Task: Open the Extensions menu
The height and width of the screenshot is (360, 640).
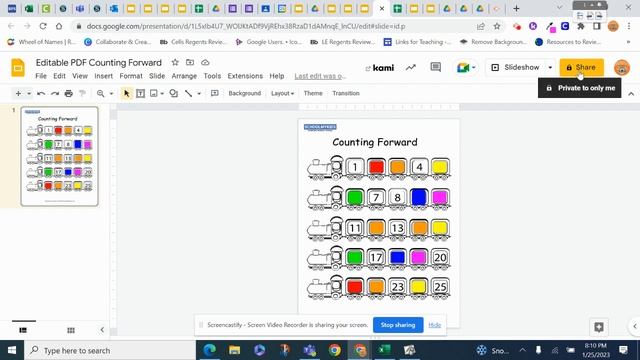Action: click(245, 76)
